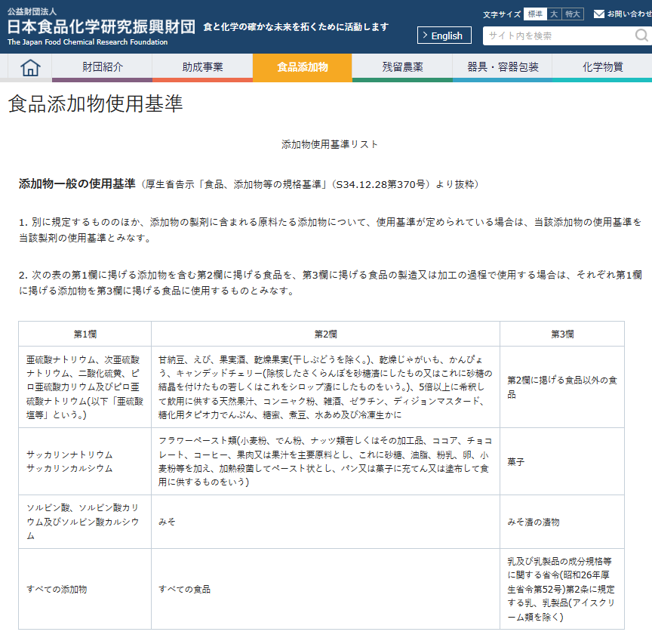Click the 第1欄 column header
652x644 pixels.
[85, 334]
